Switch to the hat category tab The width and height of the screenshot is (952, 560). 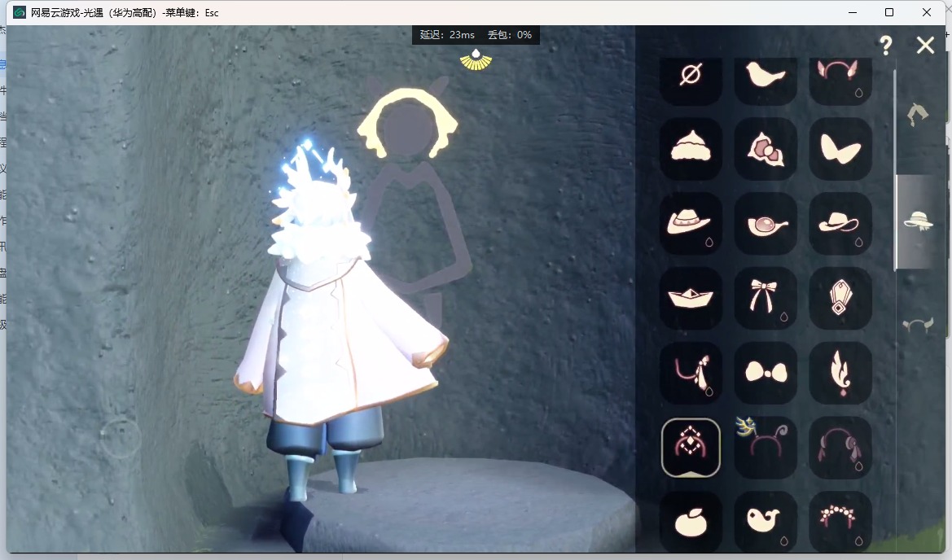click(918, 221)
